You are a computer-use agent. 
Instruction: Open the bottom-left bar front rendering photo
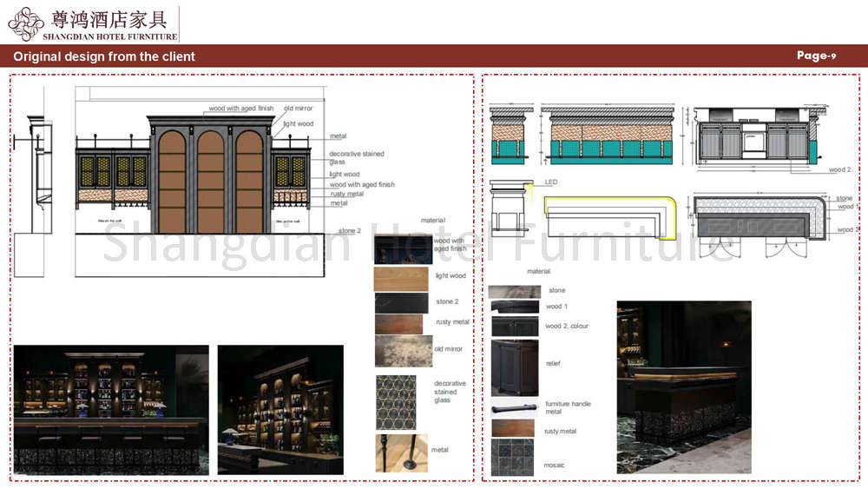[111, 409]
